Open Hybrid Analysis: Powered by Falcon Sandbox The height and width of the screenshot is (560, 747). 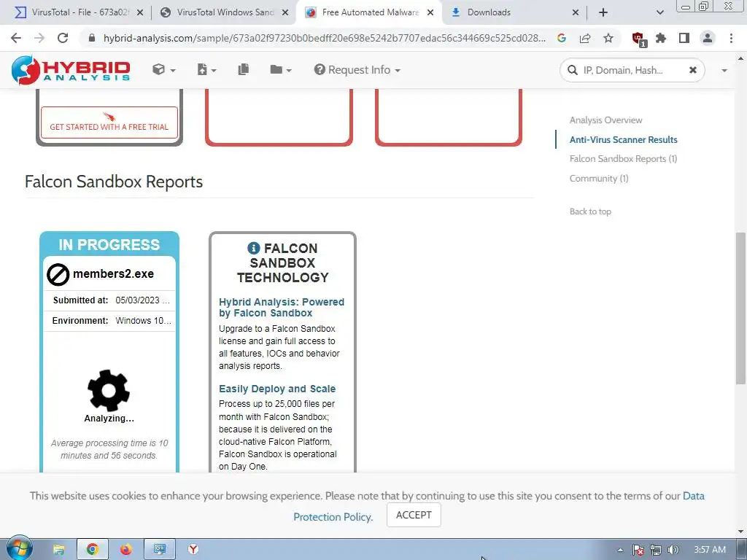(281, 307)
